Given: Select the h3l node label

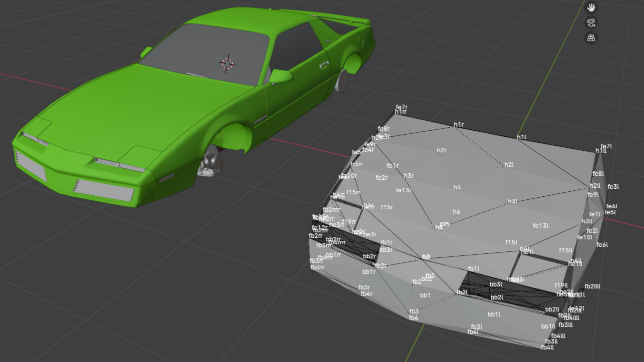Looking at the screenshot, I should pos(512,201).
